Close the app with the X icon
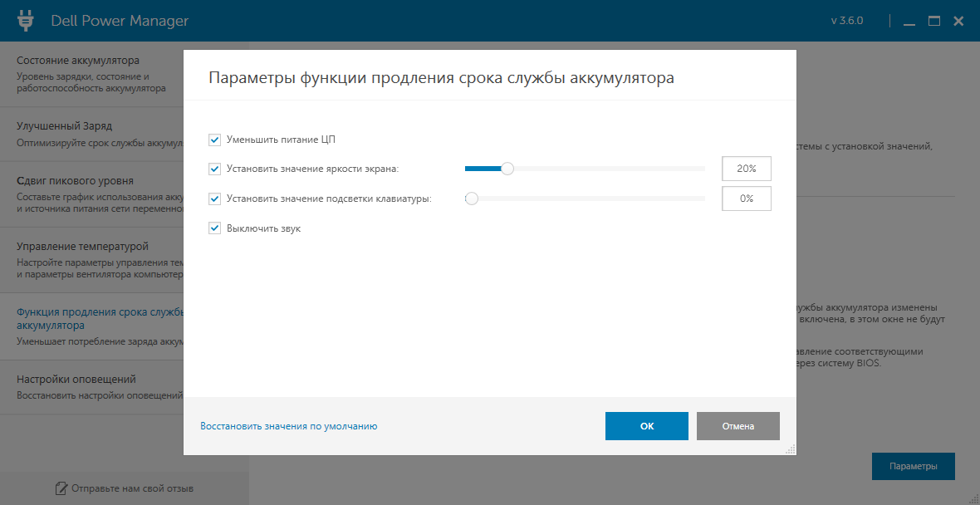980x505 pixels. 958,21
